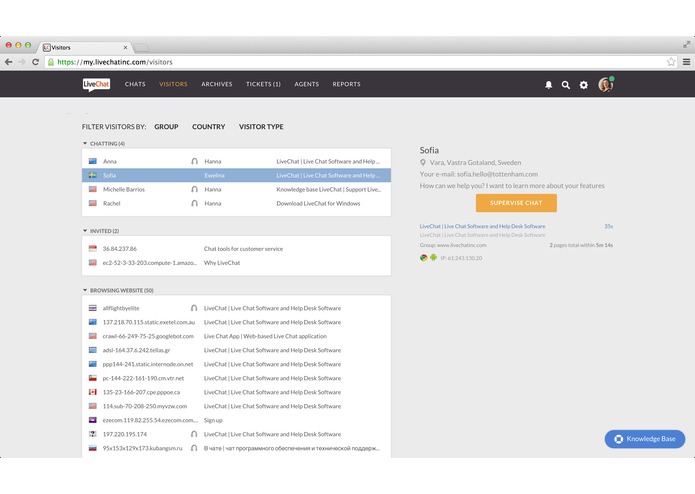Open the Chrome hamburger menu
This screenshot has width=695, height=494.
click(686, 62)
